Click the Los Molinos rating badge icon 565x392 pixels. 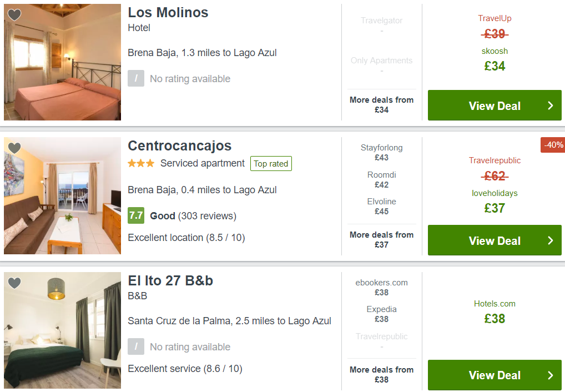click(x=136, y=79)
